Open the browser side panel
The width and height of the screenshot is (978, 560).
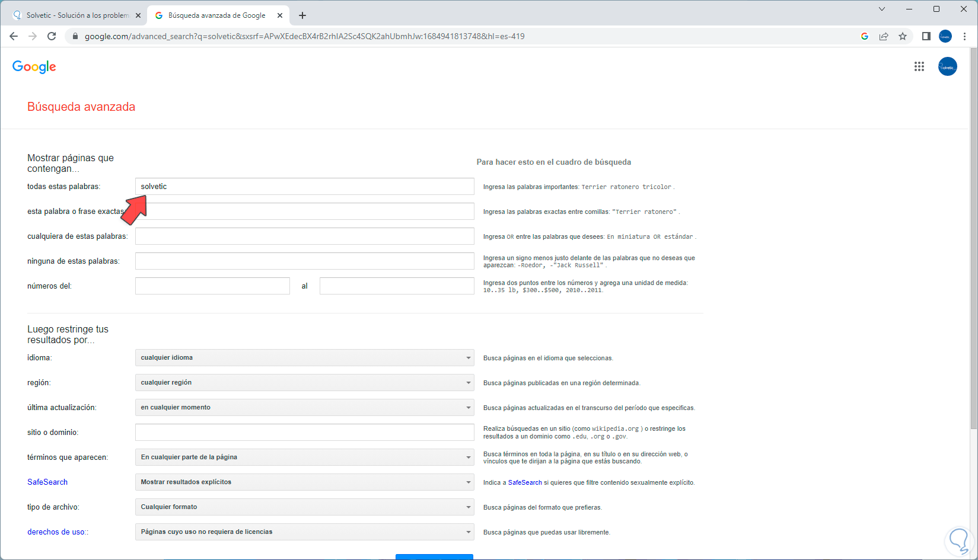tap(926, 36)
